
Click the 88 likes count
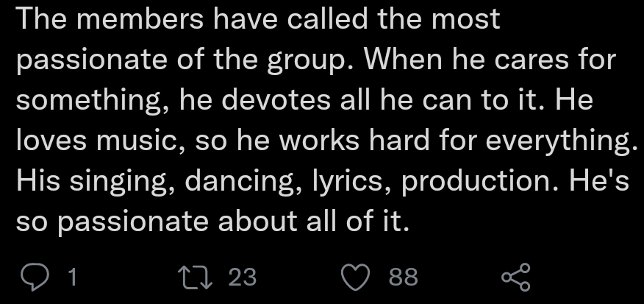point(403,278)
